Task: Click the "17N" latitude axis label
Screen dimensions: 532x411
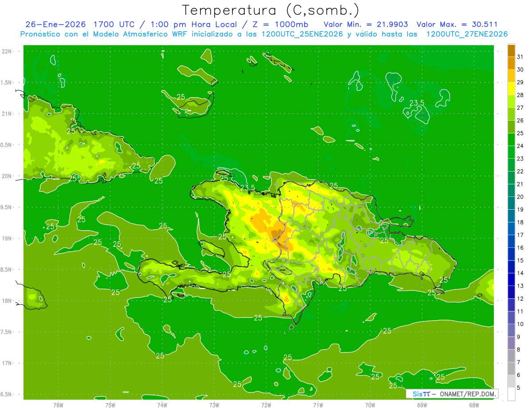Action: [8, 363]
